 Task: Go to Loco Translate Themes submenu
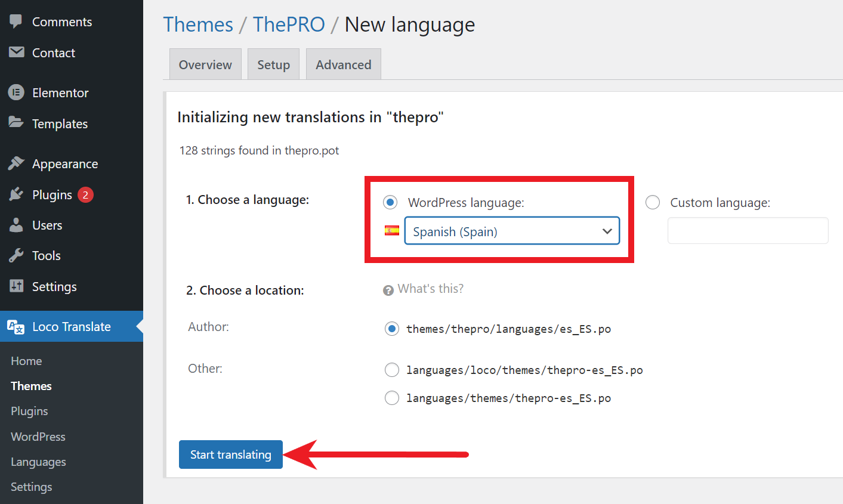31,386
